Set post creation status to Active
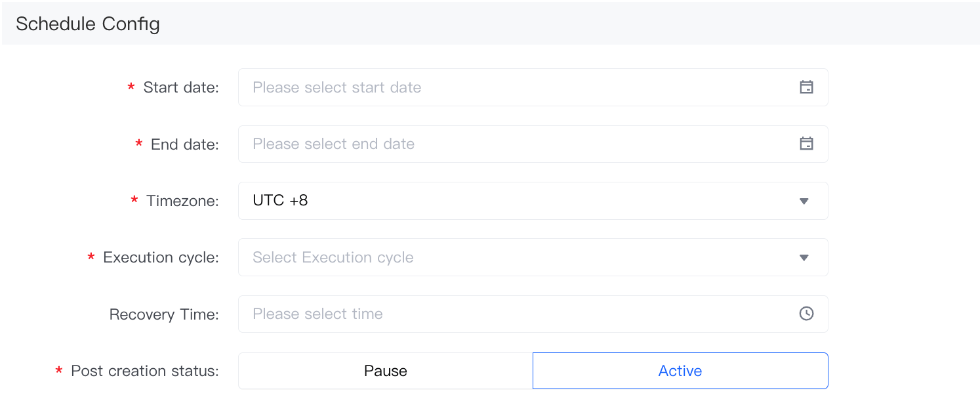Screen dimensions: 980x420 tap(680, 371)
